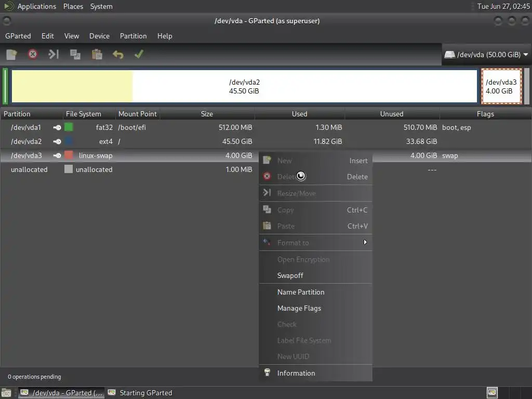The width and height of the screenshot is (532, 399).
Task: Click the clock showing Tue Jun 27
Action: pos(503,6)
